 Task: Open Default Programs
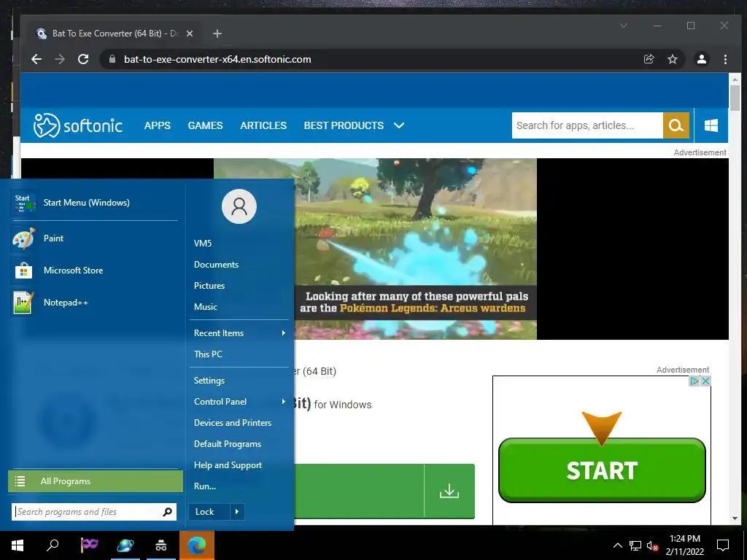pyautogui.click(x=239, y=444)
